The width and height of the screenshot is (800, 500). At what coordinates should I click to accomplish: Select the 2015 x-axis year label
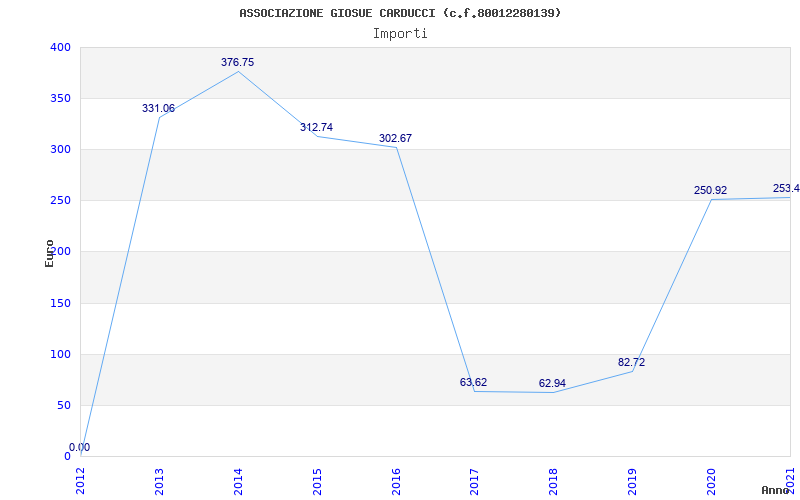pos(317,482)
